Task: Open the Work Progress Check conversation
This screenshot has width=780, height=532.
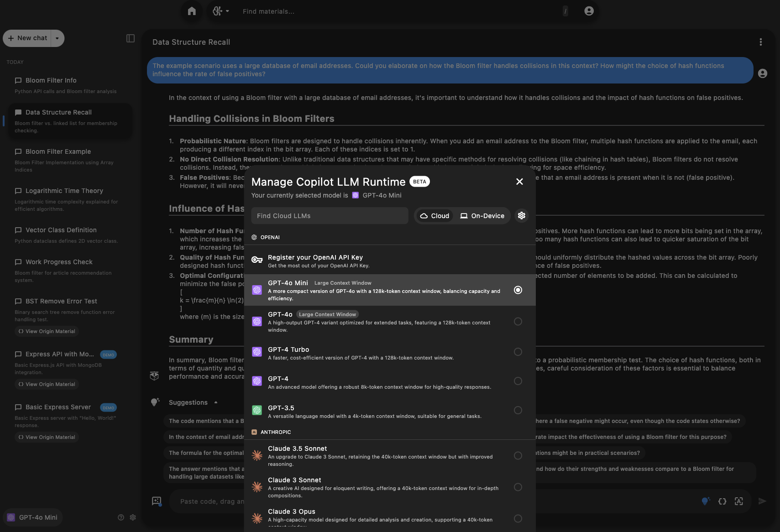Action: pyautogui.click(x=70, y=271)
